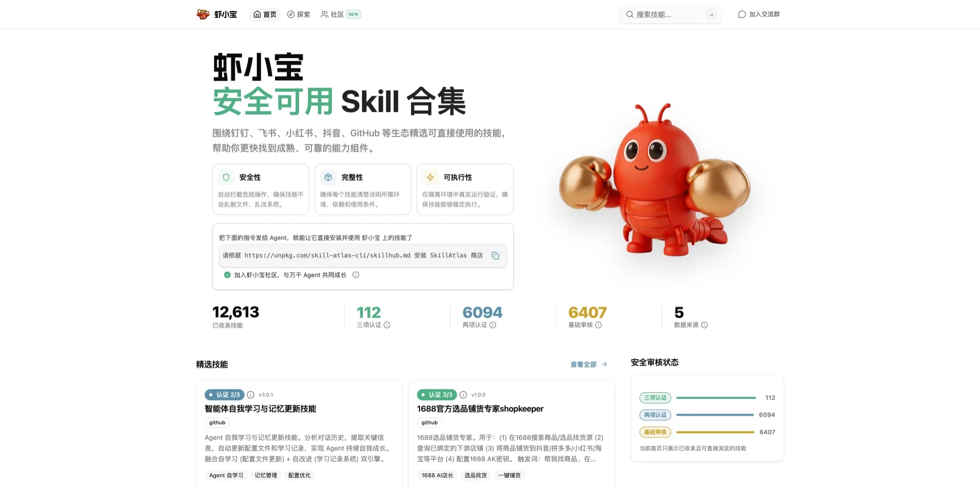This screenshot has width=980, height=488.
Task: Click the 搜索技能 search input field
Action: [x=669, y=14]
